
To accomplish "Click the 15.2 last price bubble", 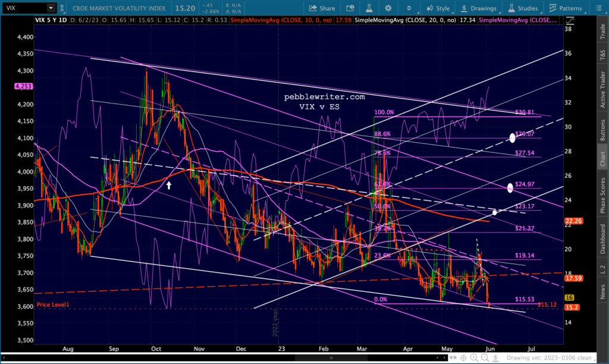I will [x=572, y=307].
